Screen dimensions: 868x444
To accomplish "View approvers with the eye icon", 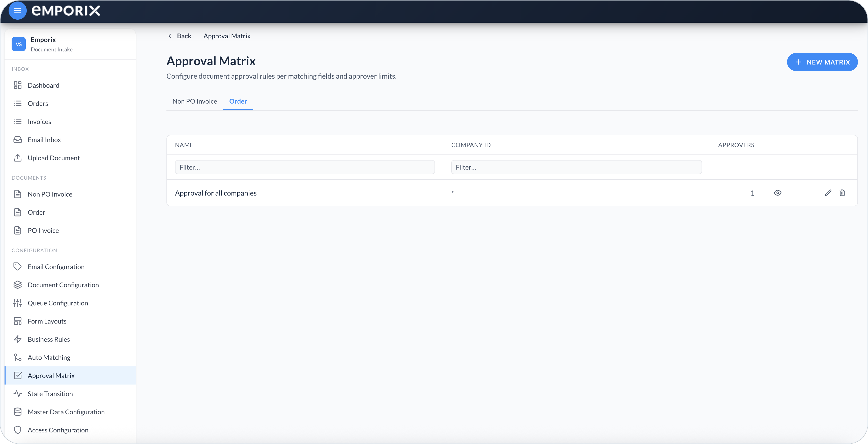I will point(777,193).
